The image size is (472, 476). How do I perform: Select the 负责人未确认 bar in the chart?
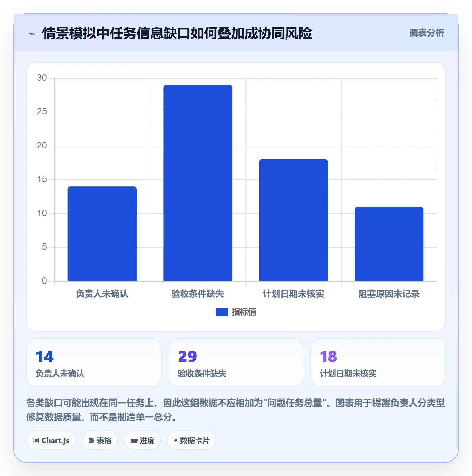point(102,234)
